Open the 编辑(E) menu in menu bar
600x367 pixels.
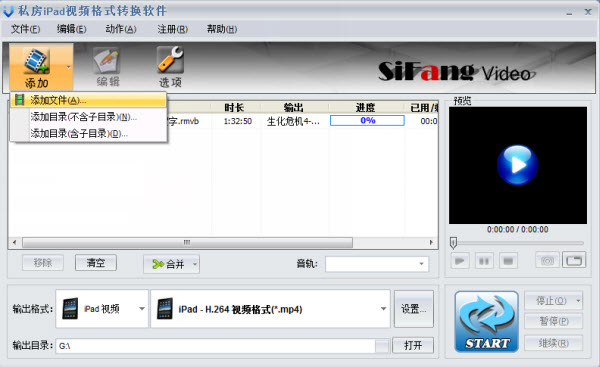(72, 29)
